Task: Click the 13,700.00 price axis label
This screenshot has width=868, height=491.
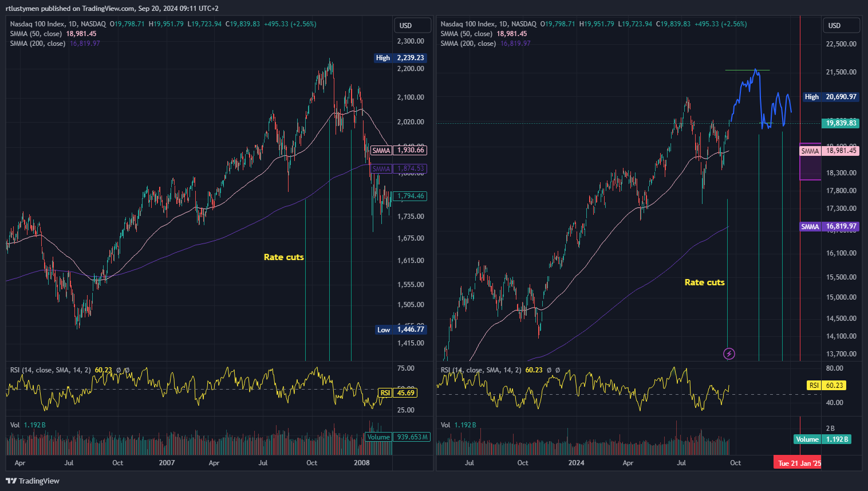Action: [841, 354]
